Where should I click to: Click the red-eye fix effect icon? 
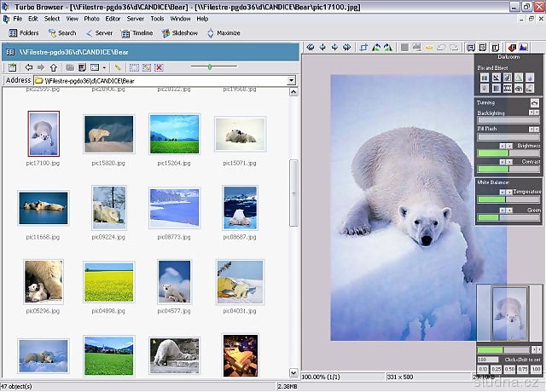[519, 89]
